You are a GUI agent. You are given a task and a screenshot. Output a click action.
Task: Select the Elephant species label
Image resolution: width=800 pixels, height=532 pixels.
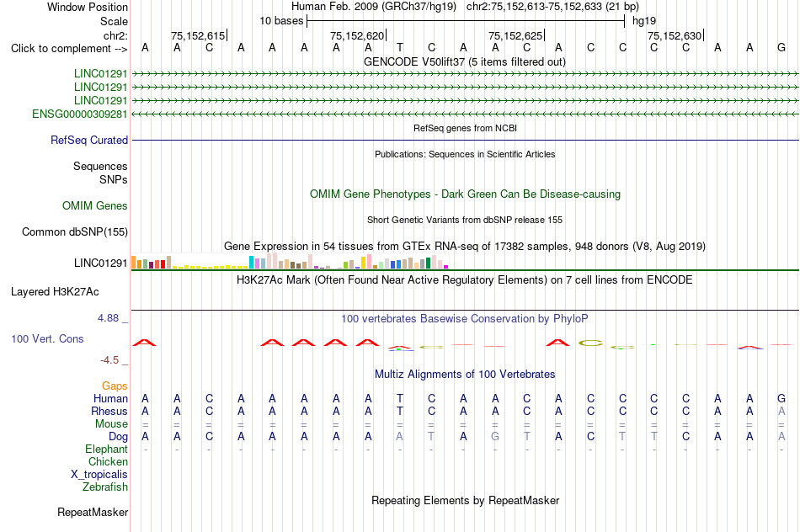tap(106, 449)
